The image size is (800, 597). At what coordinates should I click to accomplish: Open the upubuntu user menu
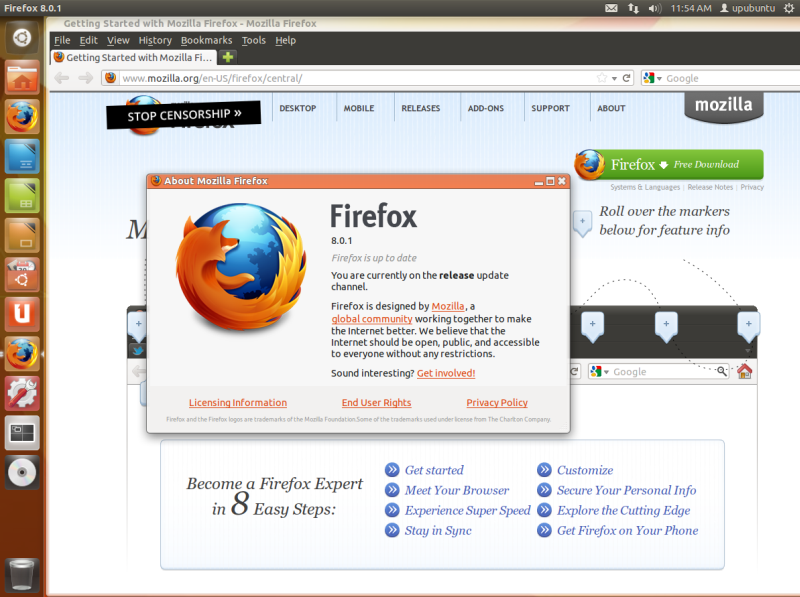click(747, 8)
